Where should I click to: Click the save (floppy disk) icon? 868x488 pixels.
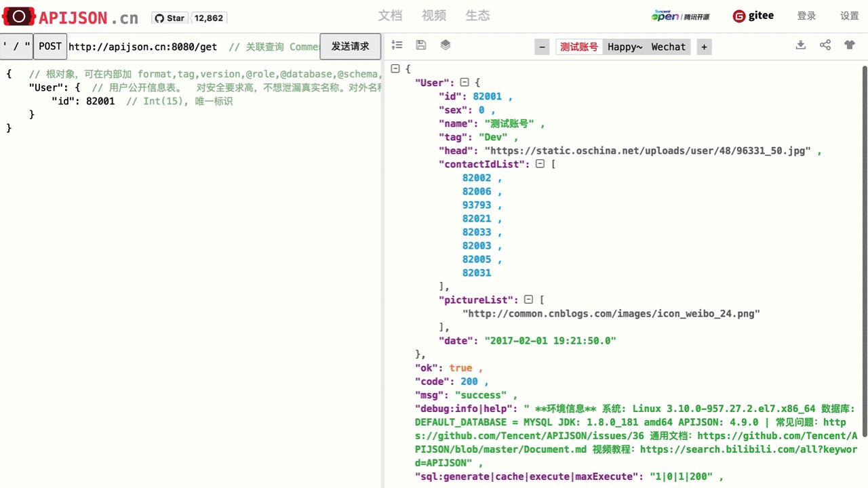click(420, 45)
